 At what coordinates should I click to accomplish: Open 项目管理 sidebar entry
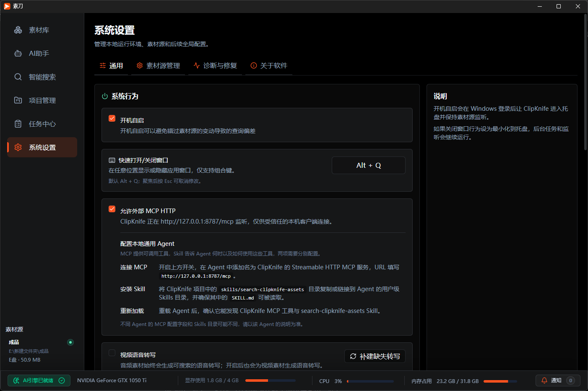coord(42,101)
